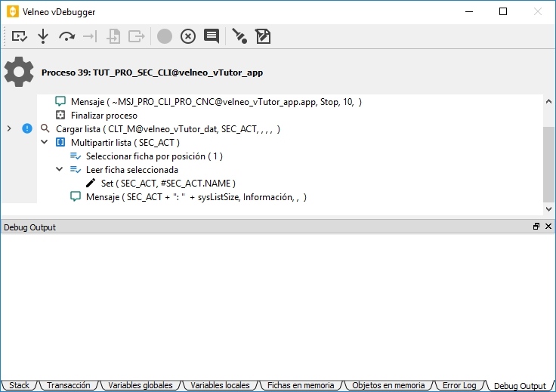Float the Debug Output panel

(x=536, y=227)
